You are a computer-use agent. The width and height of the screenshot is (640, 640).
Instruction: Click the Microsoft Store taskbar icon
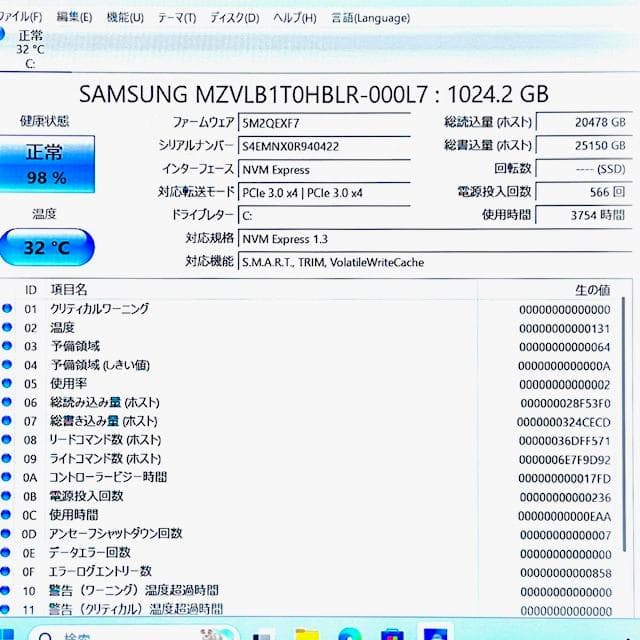[x=391, y=634]
